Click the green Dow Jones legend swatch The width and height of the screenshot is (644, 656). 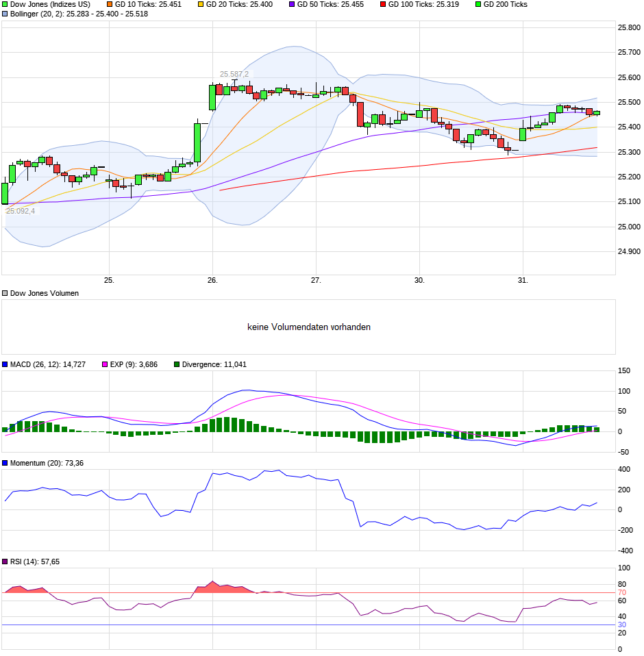pos(5,5)
